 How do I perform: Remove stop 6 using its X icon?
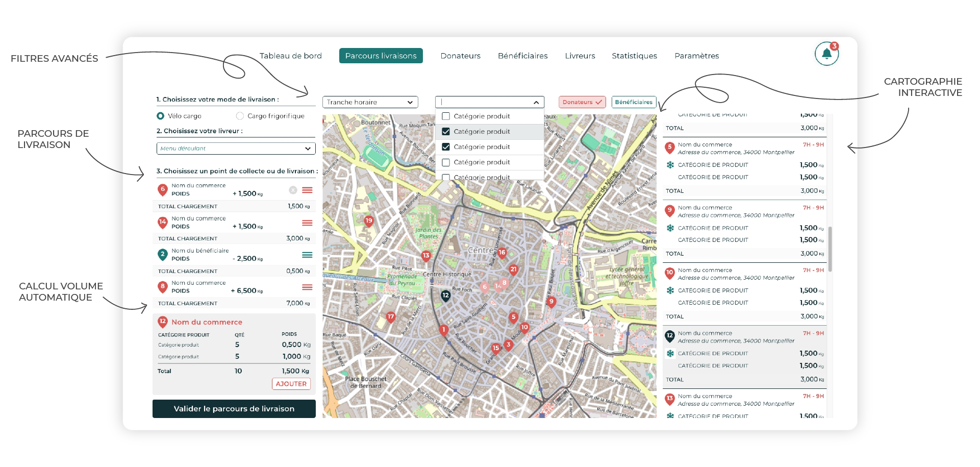293,190
